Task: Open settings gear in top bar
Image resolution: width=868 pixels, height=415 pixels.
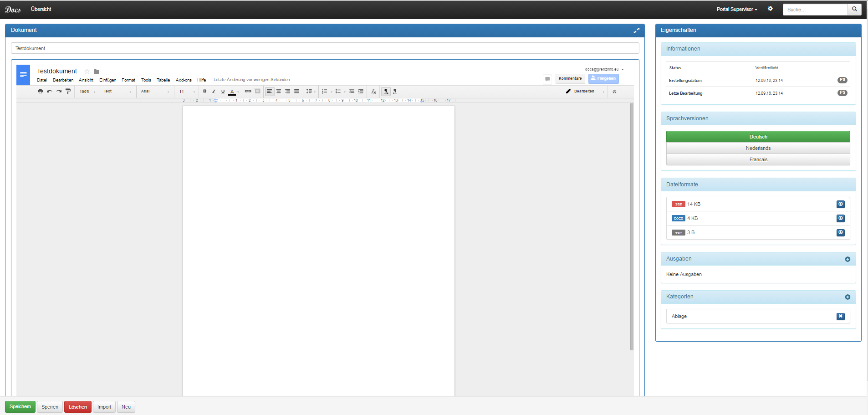Action: pyautogui.click(x=770, y=9)
